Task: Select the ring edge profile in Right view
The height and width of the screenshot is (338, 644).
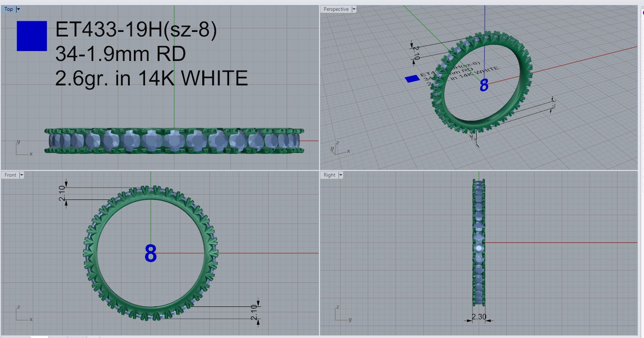Action: click(479, 243)
